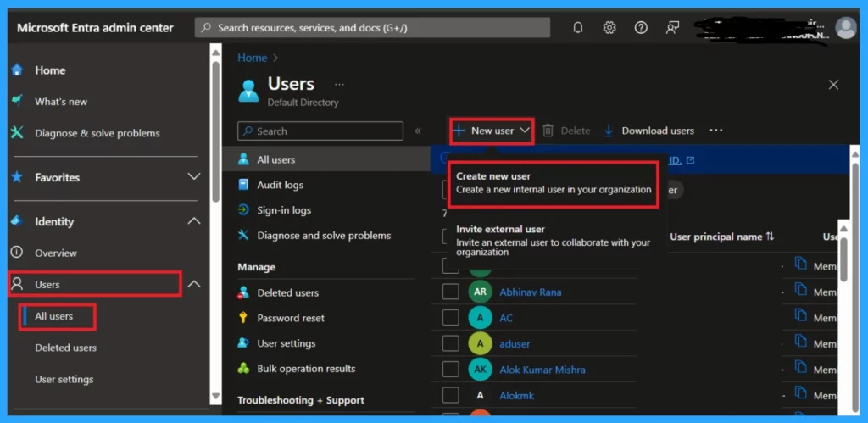Click Download users button
This screenshot has width=868, height=423.
click(x=648, y=131)
